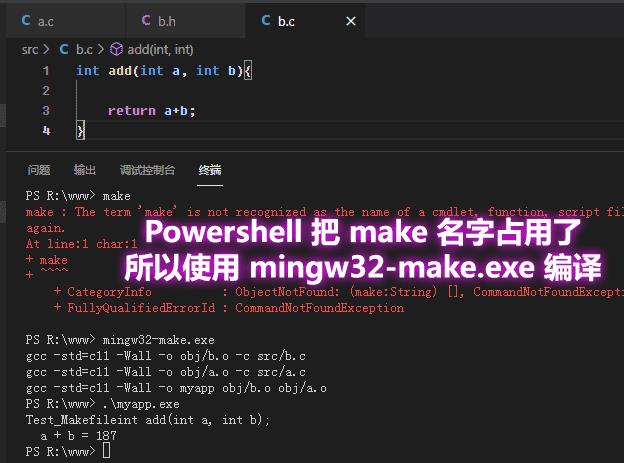Click the C icon in the breadcrumb
The width and height of the screenshot is (624, 463).
pyautogui.click(x=64, y=49)
